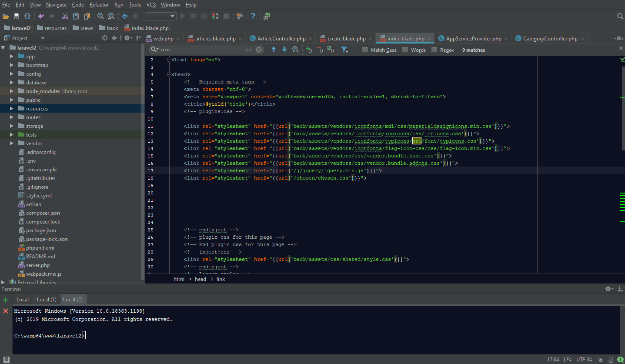Click the Copy icon in toolbar

point(76,16)
